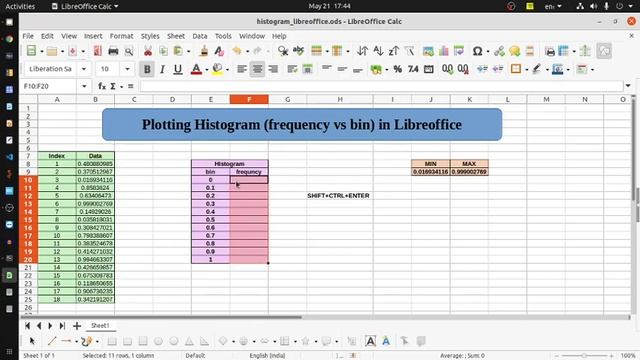Open Font Color dropdown arrow

coord(207,69)
